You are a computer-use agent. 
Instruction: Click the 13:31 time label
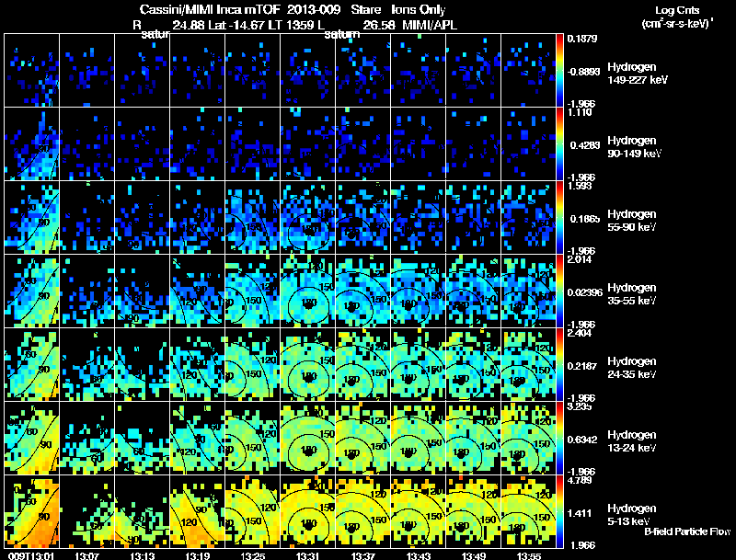(307, 555)
